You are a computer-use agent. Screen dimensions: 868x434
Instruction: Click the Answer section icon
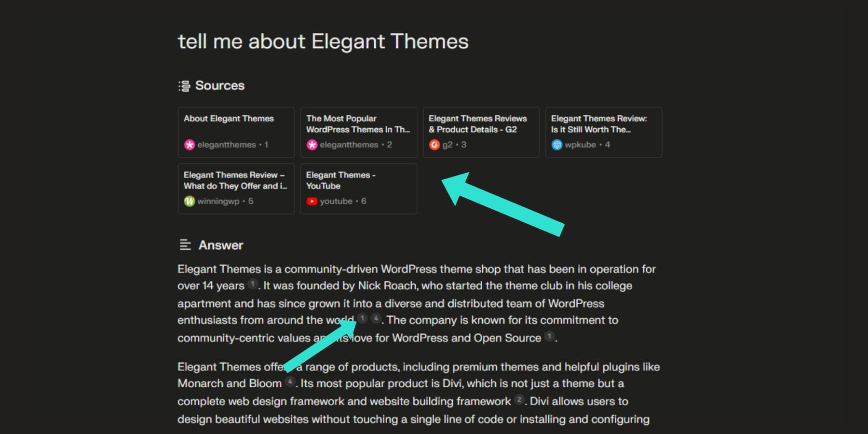pyautogui.click(x=184, y=245)
